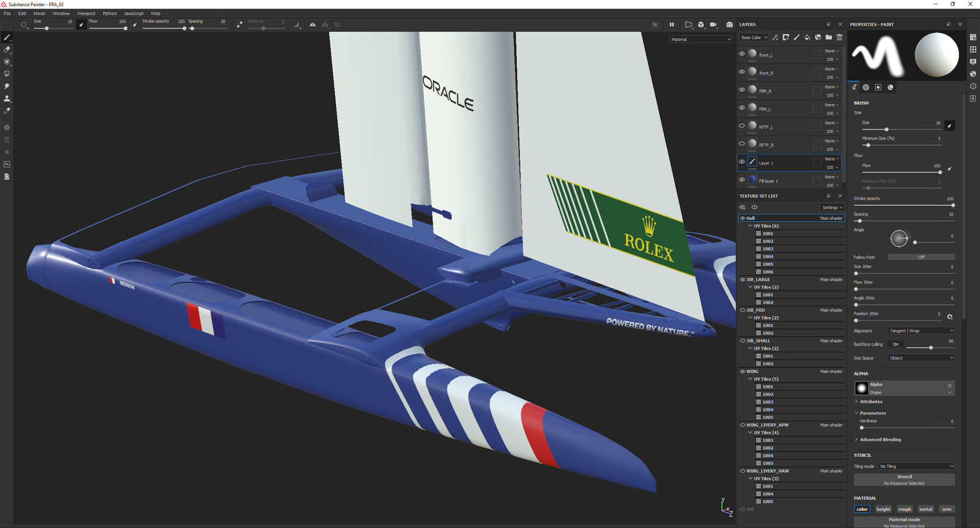
Task: Open the Base Color channel dropdown
Action: pyautogui.click(x=754, y=37)
